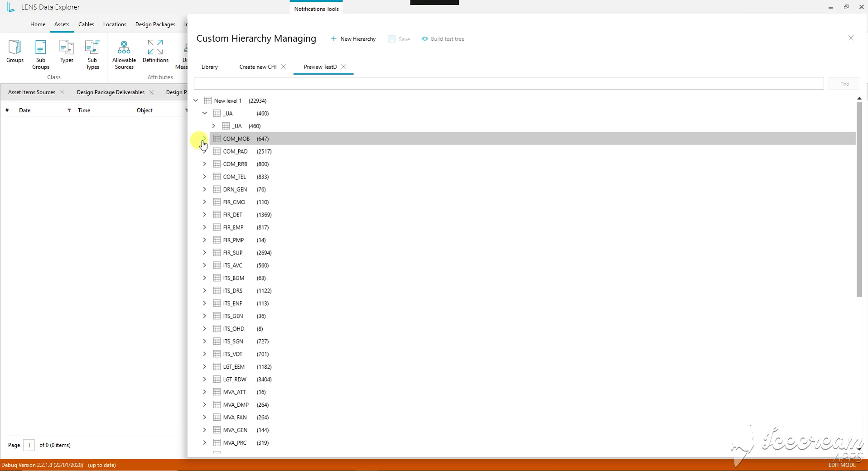Click the New Hierarchy button
The image size is (868, 471).
click(x=353, y=39)
